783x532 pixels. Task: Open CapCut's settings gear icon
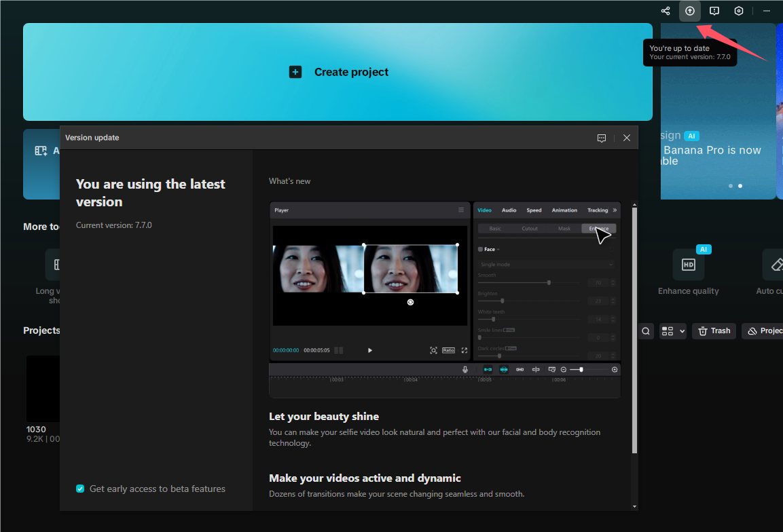point(739,10)
